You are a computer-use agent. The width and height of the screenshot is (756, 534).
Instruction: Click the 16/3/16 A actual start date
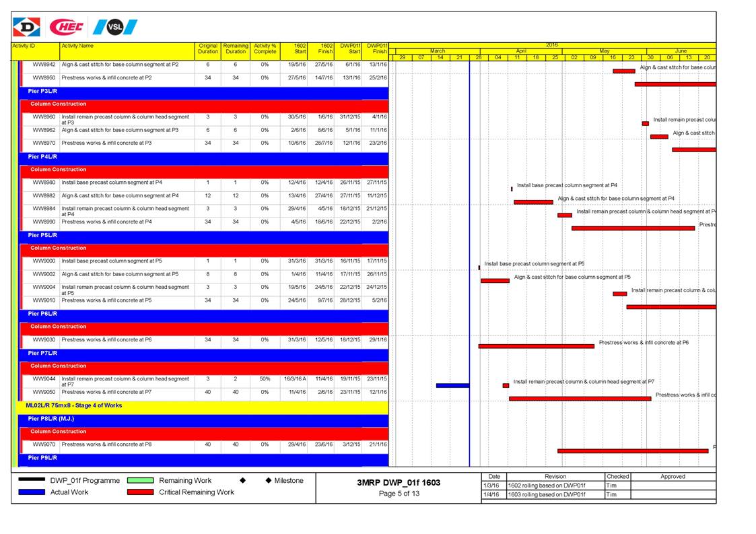tap(295, 379)
